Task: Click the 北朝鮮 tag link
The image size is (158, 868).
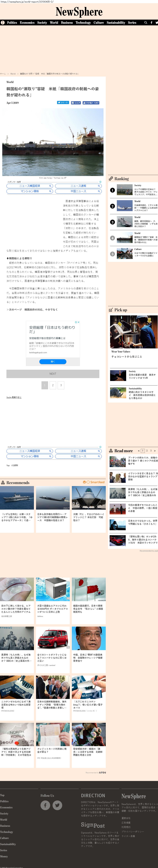Action: click(x=15, y=465)
